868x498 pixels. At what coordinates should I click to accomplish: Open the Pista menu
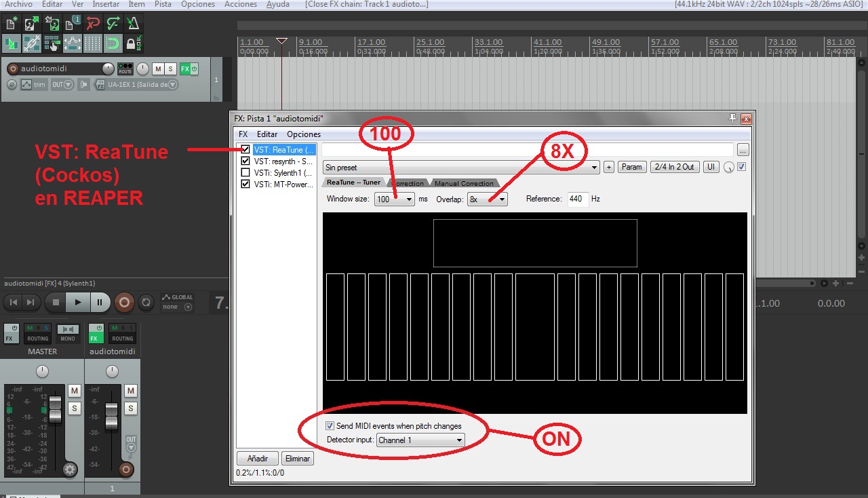tap(163, 4)
